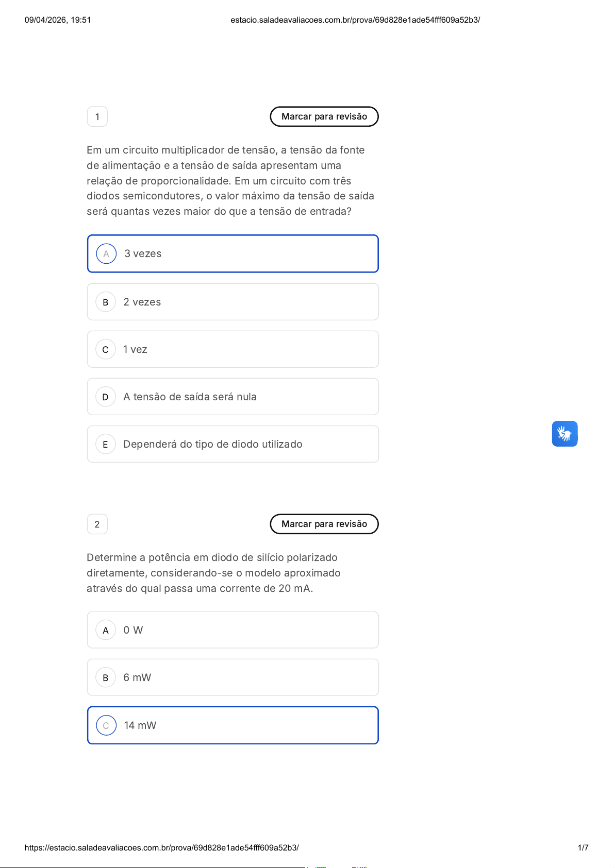Mark question 2 for review
Image resolution: width=614 pixels, height=868 pixels.
tap(324, 524)
